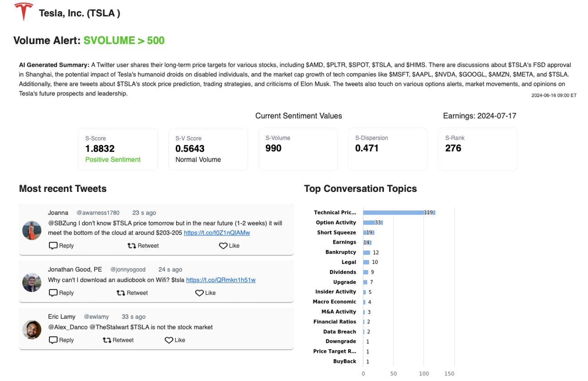The height and width of the screenshot is (381, 588).
Task: Retweet Jonathan Good's audiobook tweet
Action: pyautogui.click(x=132, y=293)
